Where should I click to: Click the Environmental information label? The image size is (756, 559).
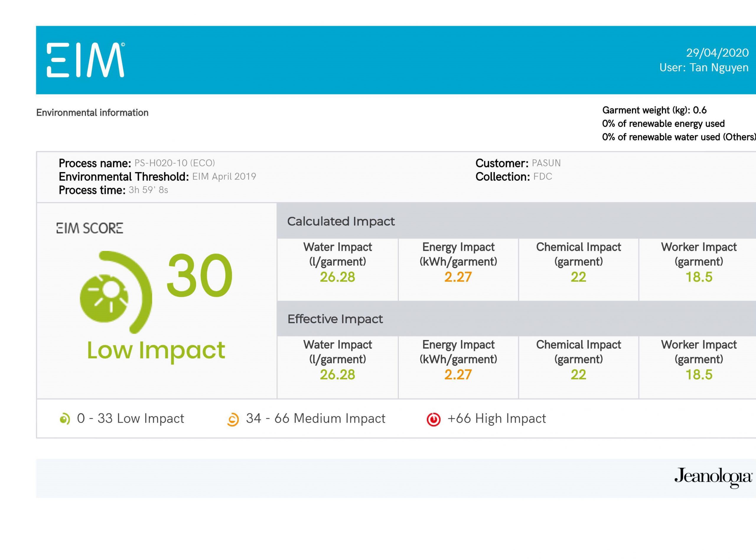(x=92, y=113)
